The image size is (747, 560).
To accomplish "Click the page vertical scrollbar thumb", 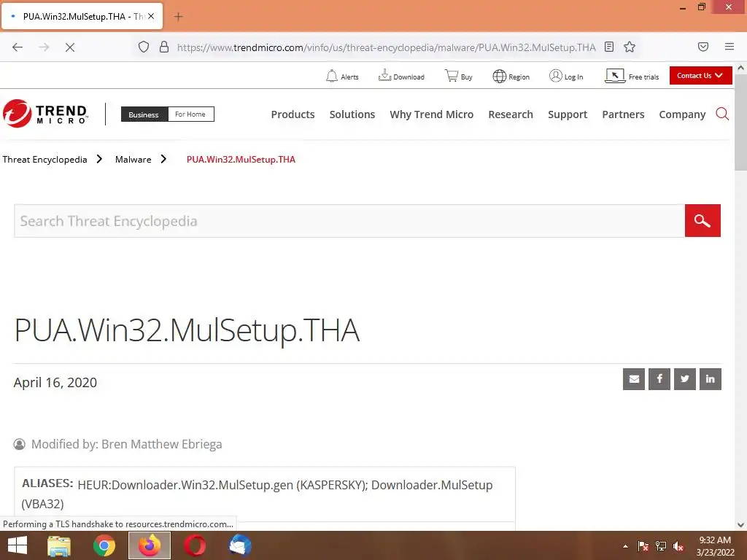I will [741, 122].
